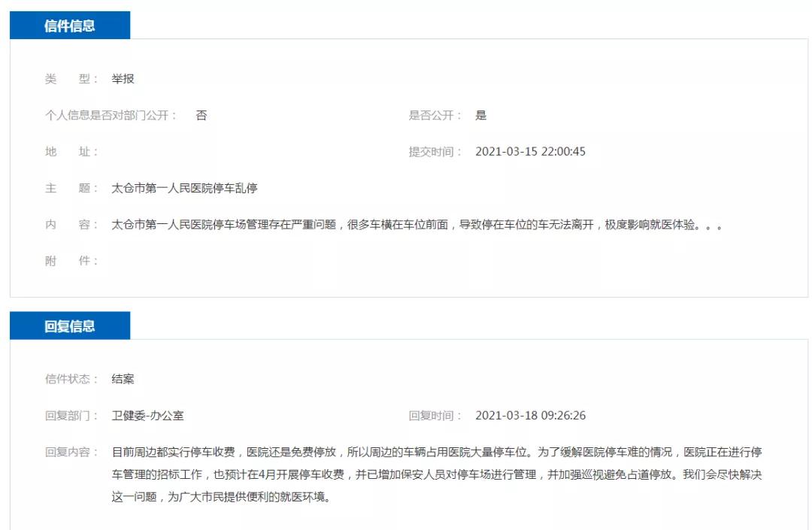Click the 信件状态 label
Screen dimensions: 812x530
[71, 379]
